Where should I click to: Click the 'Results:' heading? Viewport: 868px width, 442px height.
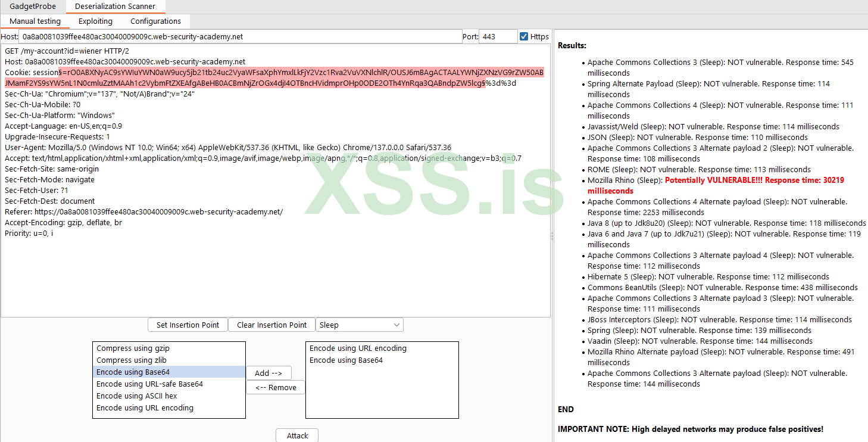point(572,45)
